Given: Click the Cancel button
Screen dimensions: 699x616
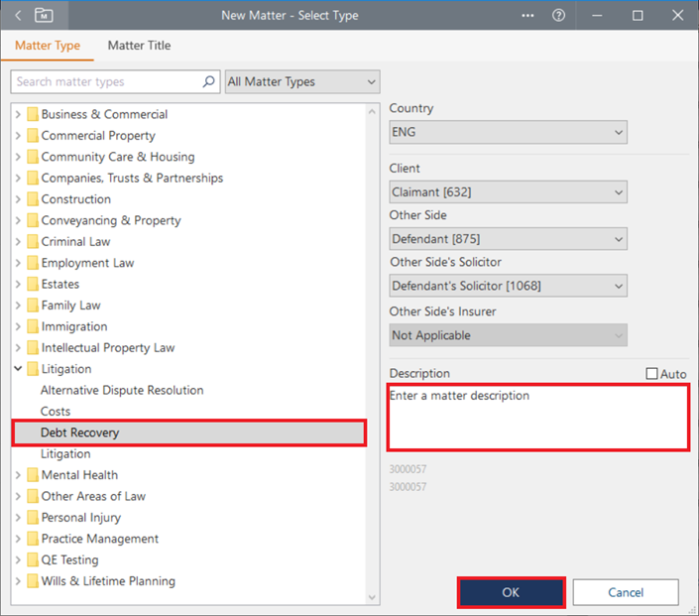Looking at the screenshot, I should tap(626, 592).
